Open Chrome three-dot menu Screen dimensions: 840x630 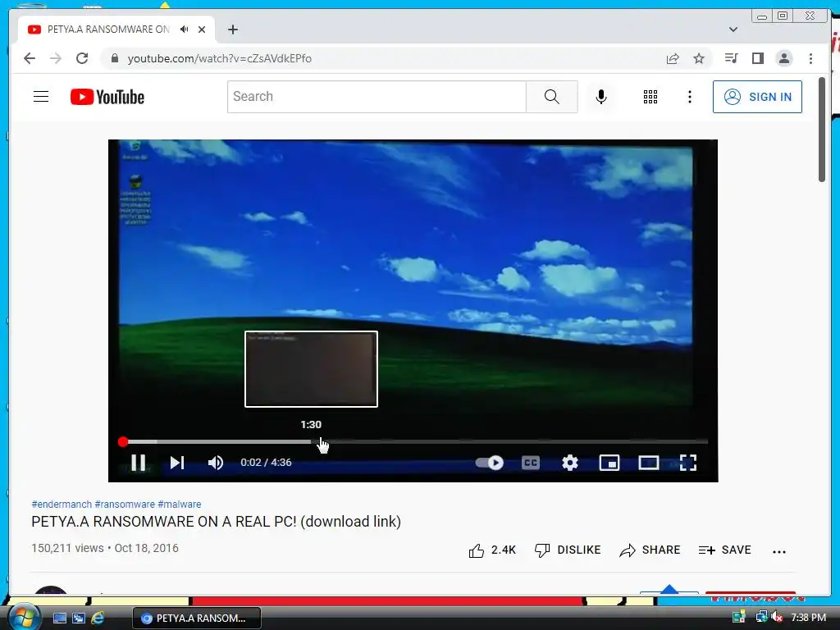pyautogui.click(x=811, y=58)
